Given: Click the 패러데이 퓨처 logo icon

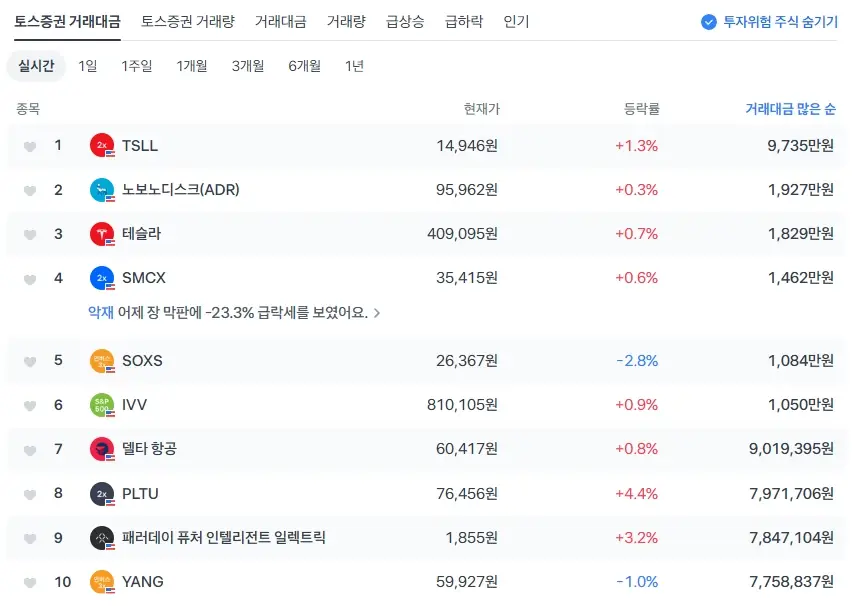Looking at the screenshot, I should (x=102, y=538).
